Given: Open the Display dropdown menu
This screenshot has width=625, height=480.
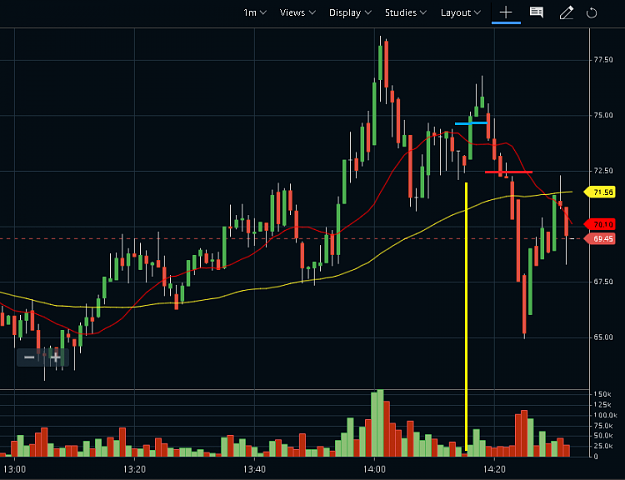Looking at the screenshot, I should coord(350,13).
